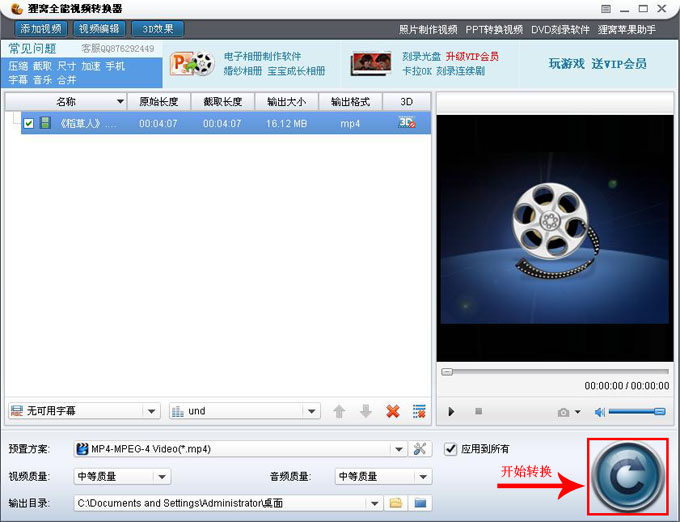Click the 截取 help topic
The height and width of the screenshot is (522, 680).
point(42,66)
